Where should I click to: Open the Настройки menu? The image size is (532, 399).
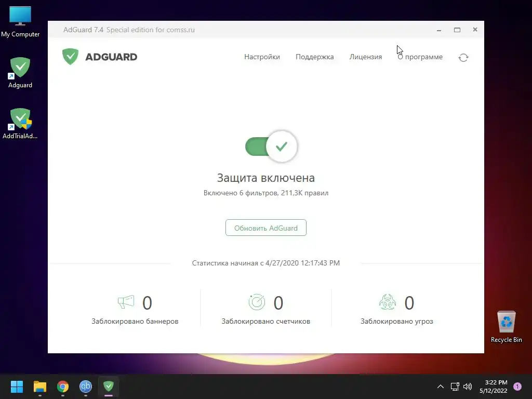click(x=262, y=57)
